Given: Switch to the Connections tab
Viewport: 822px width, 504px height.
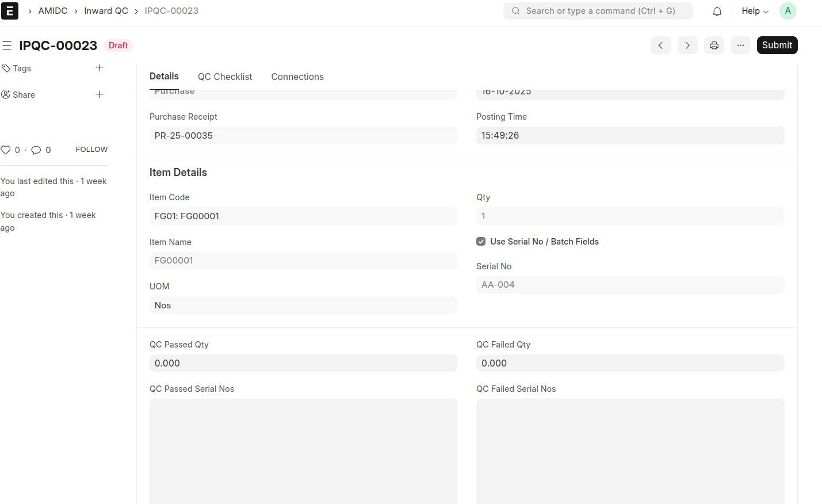Looking at the screenshot, I should 297,77.
